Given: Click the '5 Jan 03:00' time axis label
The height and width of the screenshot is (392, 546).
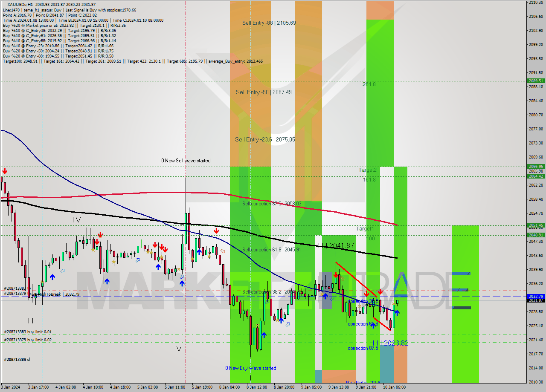Looking at the screenshot, I should click(148, 387).
